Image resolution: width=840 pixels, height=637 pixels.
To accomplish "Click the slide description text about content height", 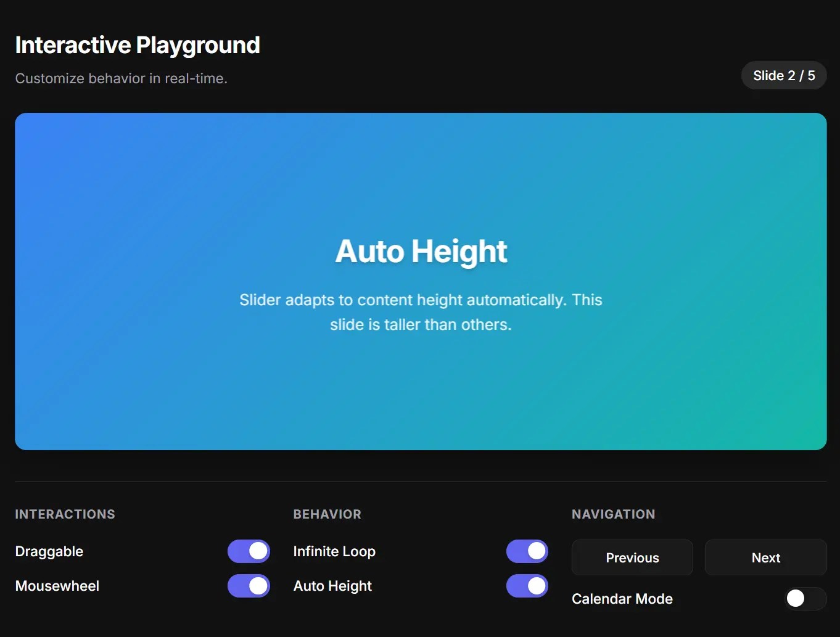I will coord(421,312).
